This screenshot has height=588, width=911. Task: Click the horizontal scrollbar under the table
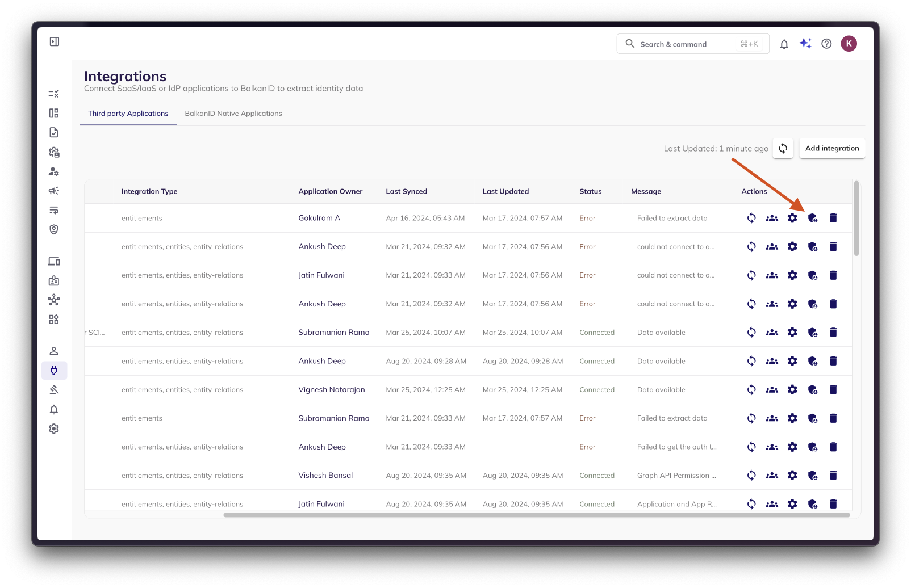(536, 515)
